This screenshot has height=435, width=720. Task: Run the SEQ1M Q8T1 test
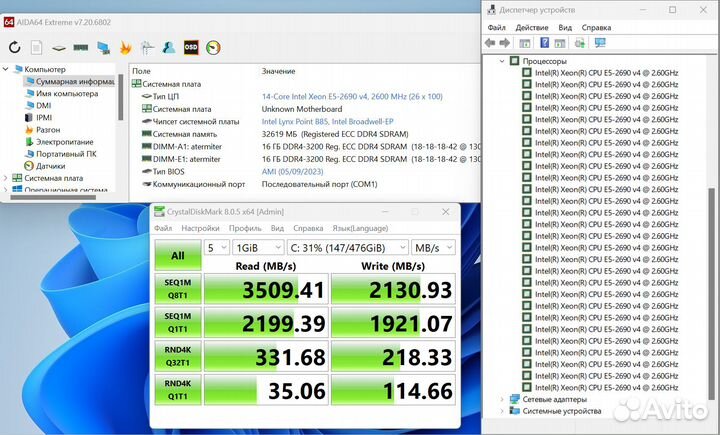pyautogui.click(x=178, y=288)
